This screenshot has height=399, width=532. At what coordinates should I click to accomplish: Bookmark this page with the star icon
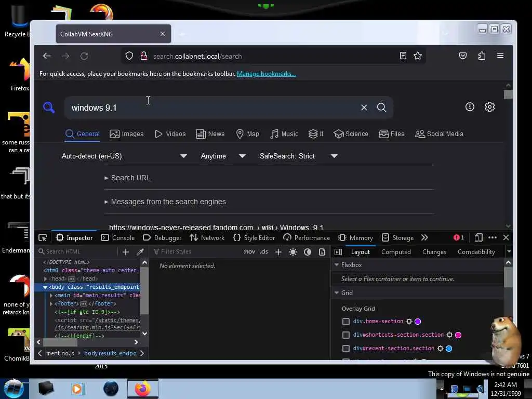(x=418, y=56)
